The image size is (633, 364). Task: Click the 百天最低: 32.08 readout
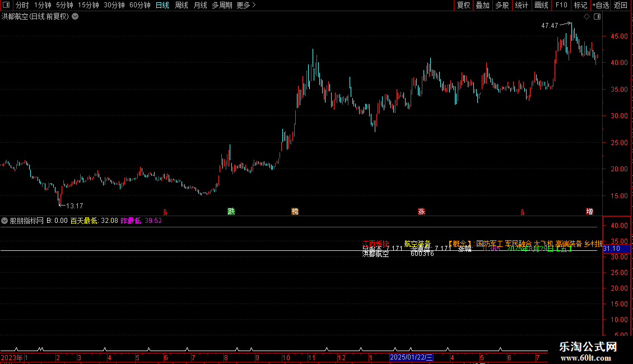click(x=94, y=221)
